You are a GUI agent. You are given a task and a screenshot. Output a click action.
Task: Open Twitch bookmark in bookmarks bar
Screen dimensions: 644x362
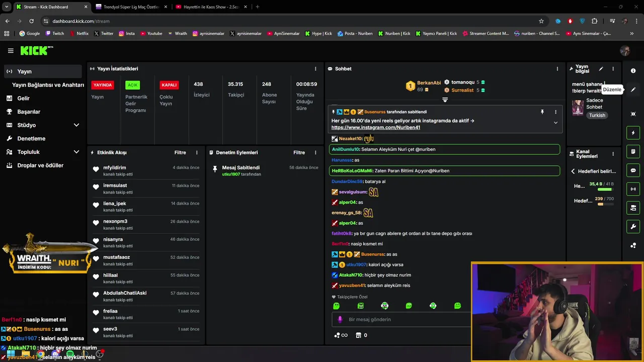pyautogui.click(x=54, y=34)
